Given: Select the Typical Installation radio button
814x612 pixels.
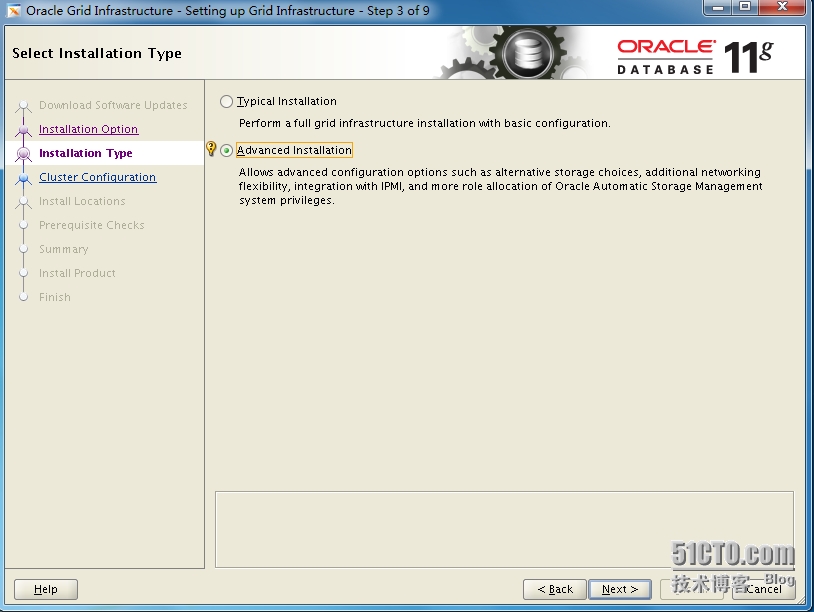Looking at the screenshot, I should coord(226,101).
